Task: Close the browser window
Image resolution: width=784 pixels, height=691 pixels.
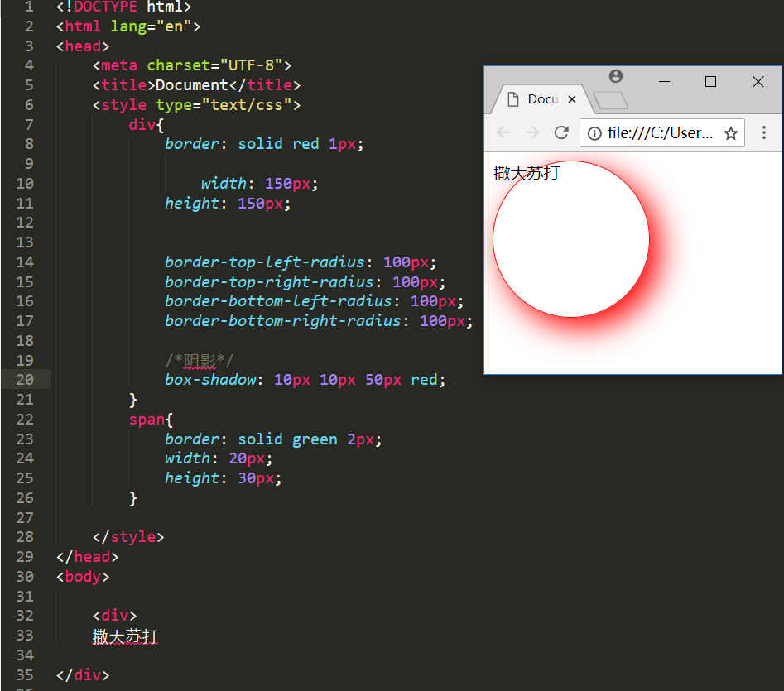Action: 758,81
